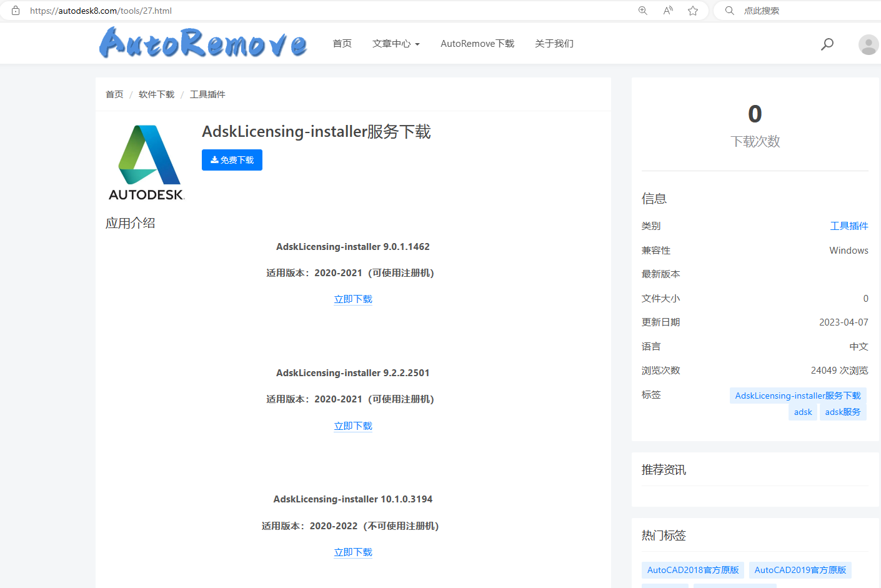Go to 首页 in the navigation bar

click(342, 44)
